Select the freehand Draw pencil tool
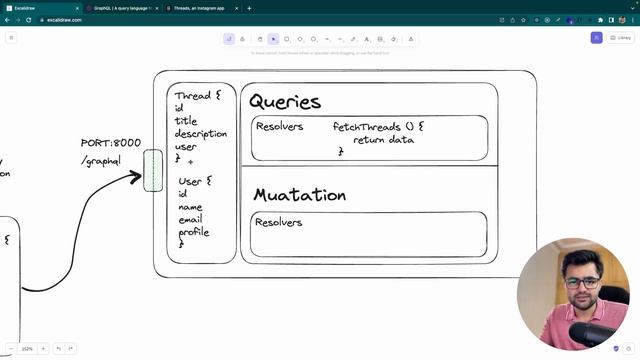Image resolution: width=640 pixels, height=360 pixels. point(353,39)
